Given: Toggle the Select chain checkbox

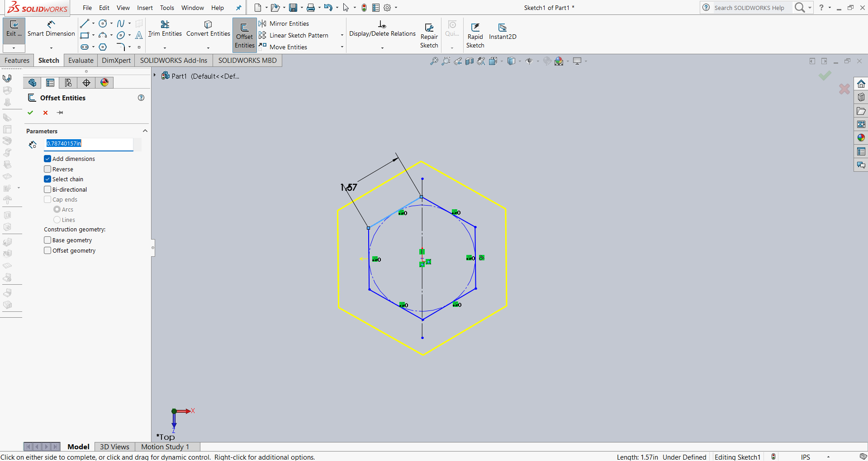Looking at the screenshot, I should (x=47, y=179).
